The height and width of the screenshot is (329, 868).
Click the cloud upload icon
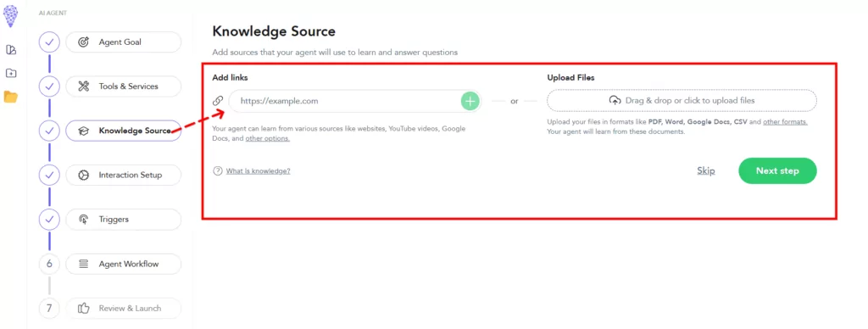(x=615, y=101)
